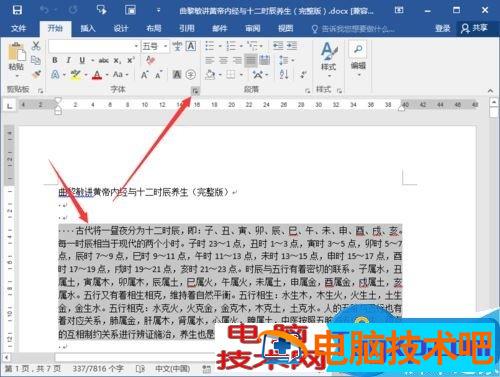Click the ruler tab selector
500x377 pixels.
point(9,106)
